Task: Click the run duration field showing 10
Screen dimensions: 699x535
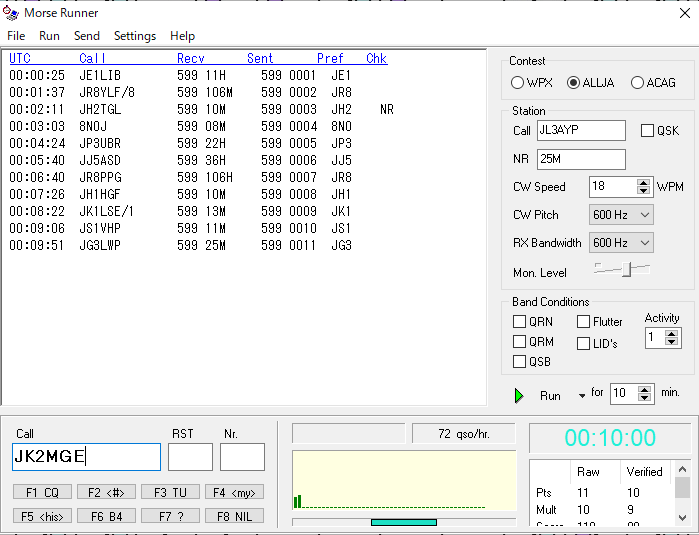Action: coord(624,394)
